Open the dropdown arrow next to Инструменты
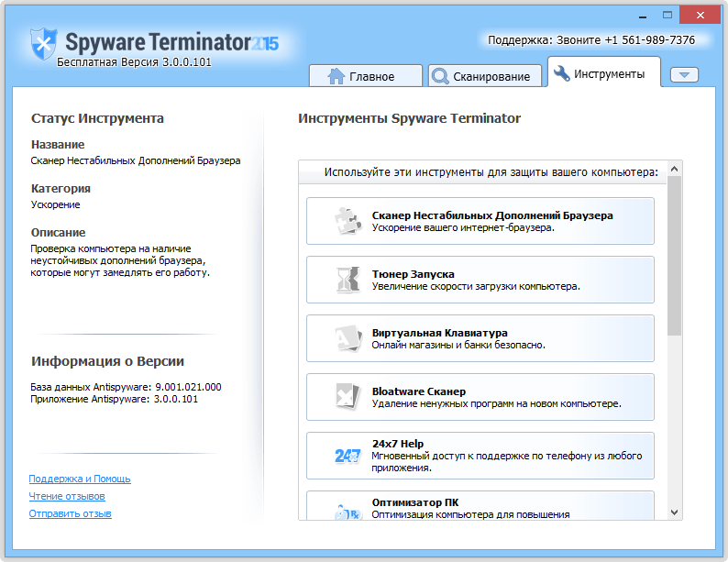The width and height of the screenshot is (728, 562). point(684,74)
